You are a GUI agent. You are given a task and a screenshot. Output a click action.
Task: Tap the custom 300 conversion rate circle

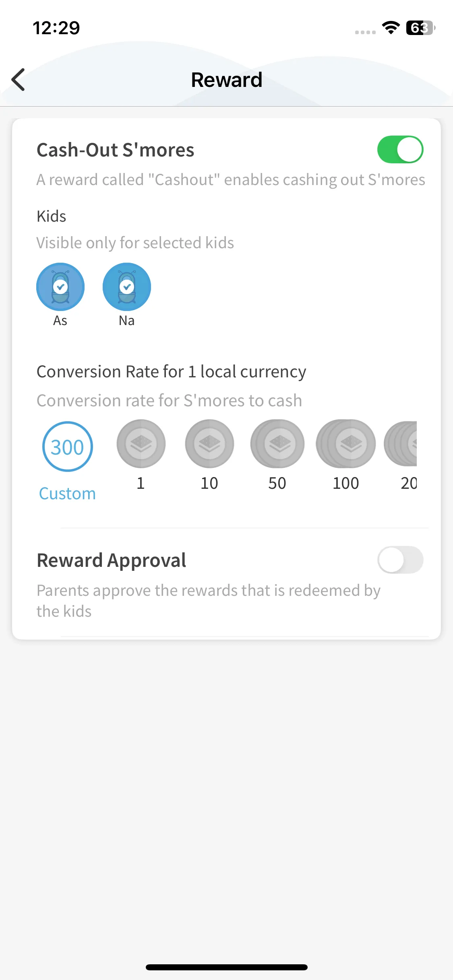(68, 447)
